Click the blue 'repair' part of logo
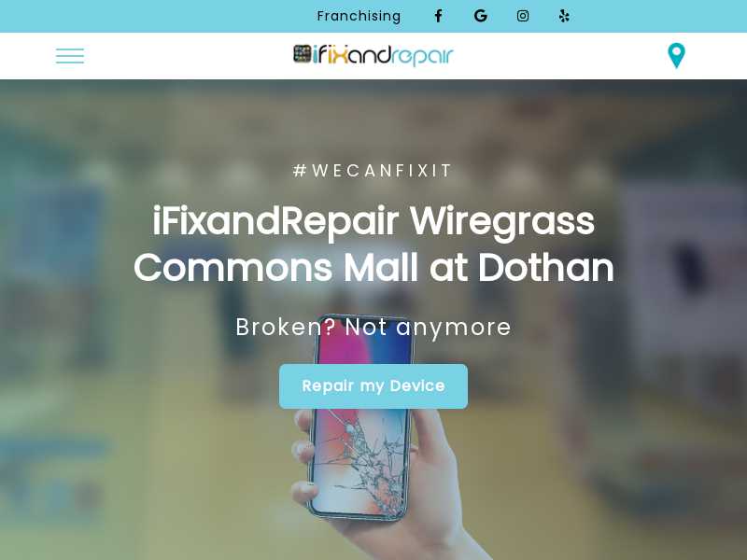 [422, 57]
